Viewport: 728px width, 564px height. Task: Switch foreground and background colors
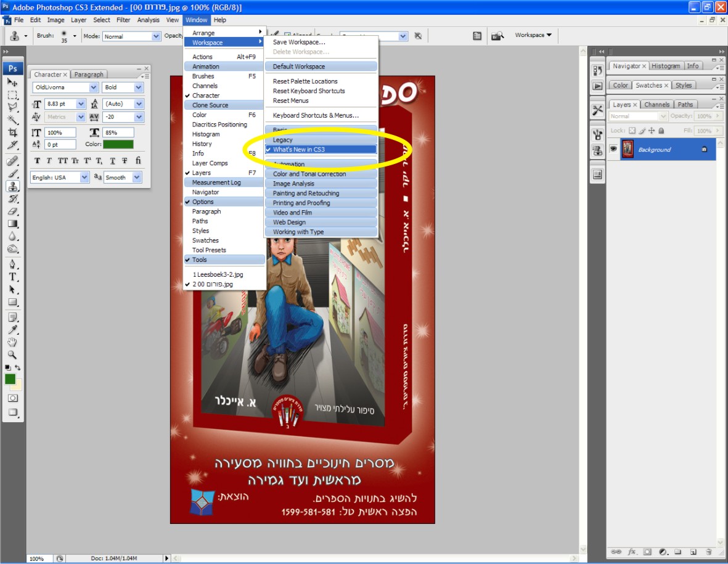tap(18, 367)
